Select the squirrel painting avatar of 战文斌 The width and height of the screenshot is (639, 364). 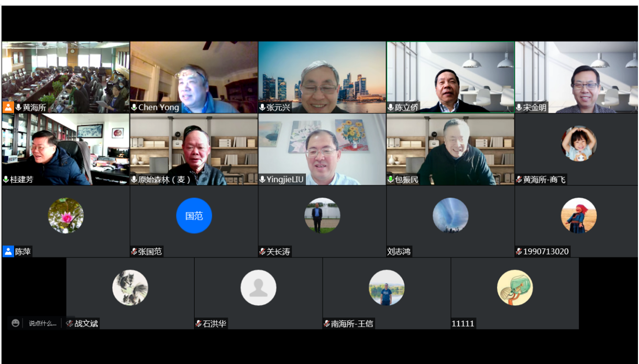[x=130, y=288]
